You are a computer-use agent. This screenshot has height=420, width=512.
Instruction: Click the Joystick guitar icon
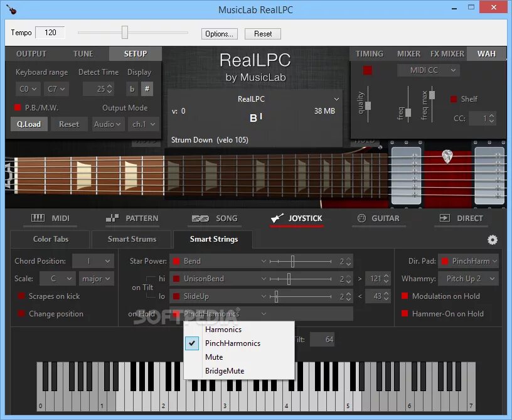point(277,218)
